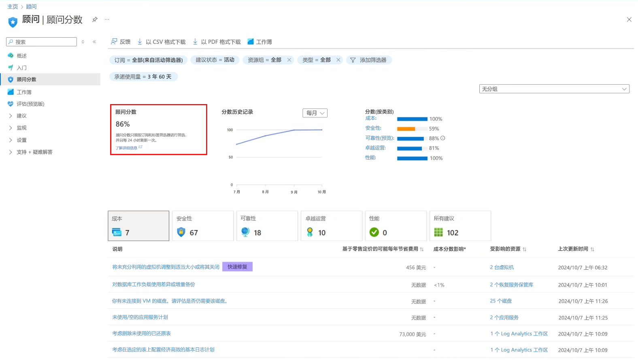
Task: Select the 性能 tab with 0 items
Action: tap(396, 226)
